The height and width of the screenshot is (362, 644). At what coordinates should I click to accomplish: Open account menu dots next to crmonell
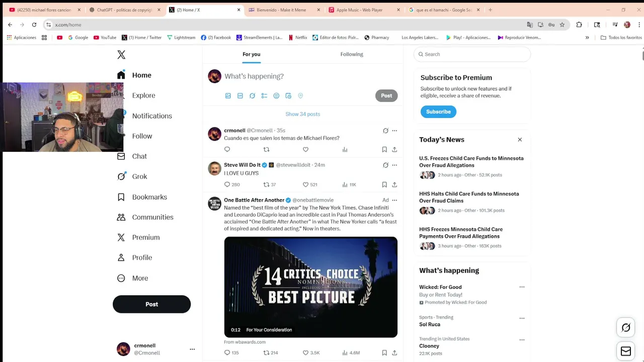click(192, 349)
